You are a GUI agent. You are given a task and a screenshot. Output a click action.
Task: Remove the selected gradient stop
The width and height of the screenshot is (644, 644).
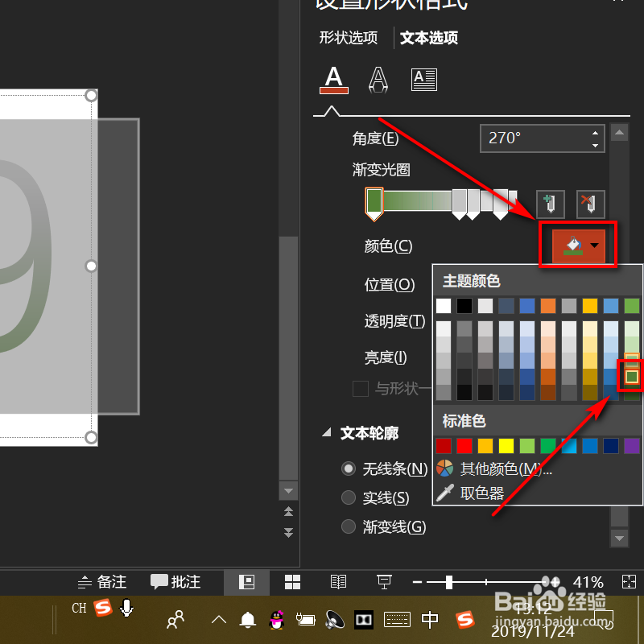[590, 204]
